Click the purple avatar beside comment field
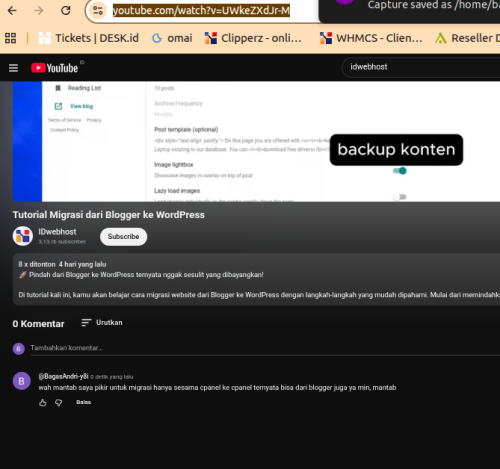The height and width of the screenshot is (469, 500). 19,349
